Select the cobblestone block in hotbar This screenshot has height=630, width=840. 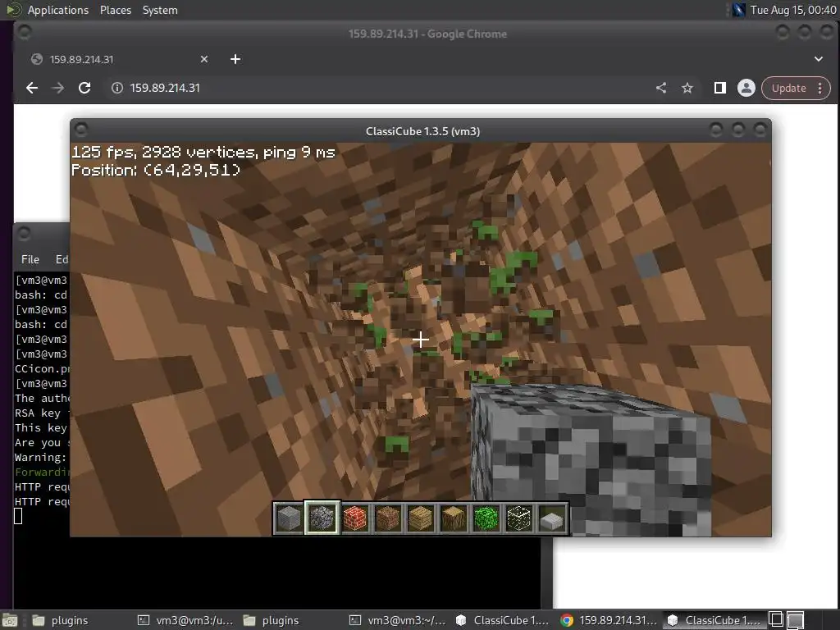(322, 518)
